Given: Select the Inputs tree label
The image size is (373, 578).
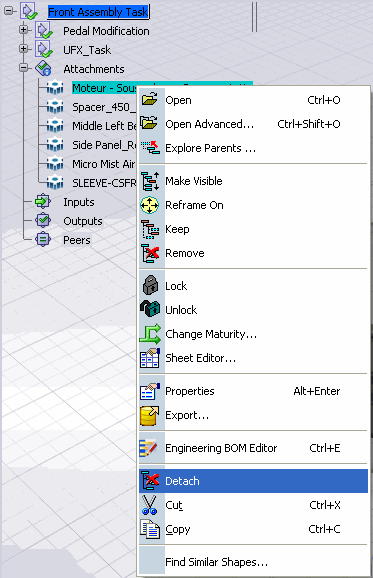Looking at the screenshot, I should coord(79,202).
